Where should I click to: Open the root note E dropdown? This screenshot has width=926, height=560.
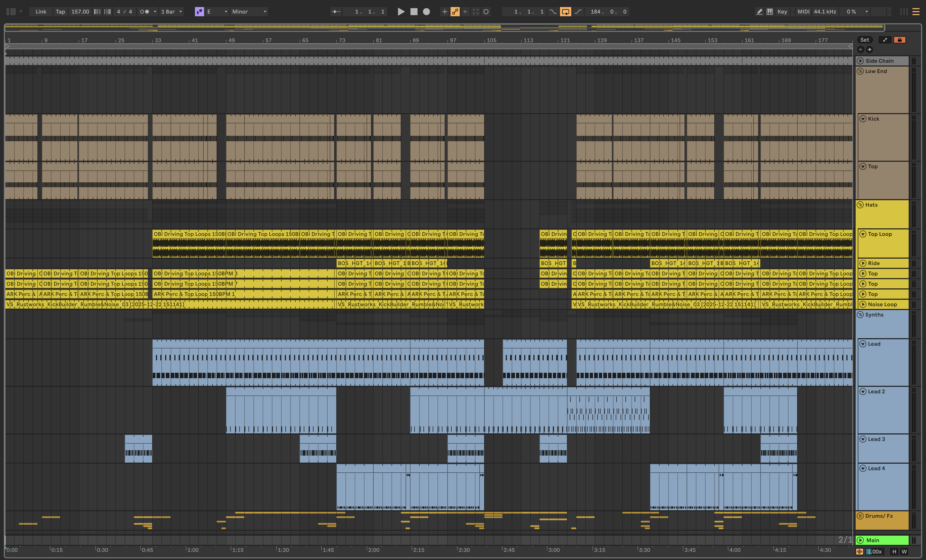click(217, 12)
